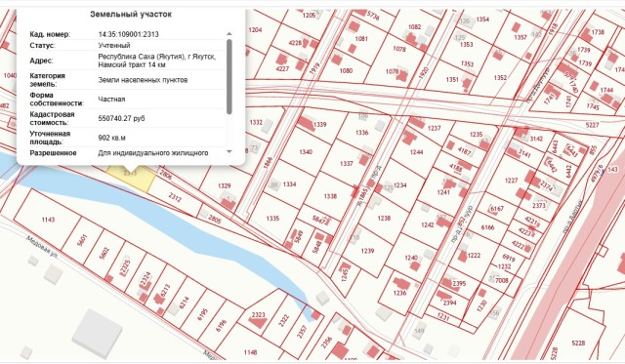Click 'Земли населенных пунктов' category value
This screenshot has width=625, height=364.
click(143, 80)
